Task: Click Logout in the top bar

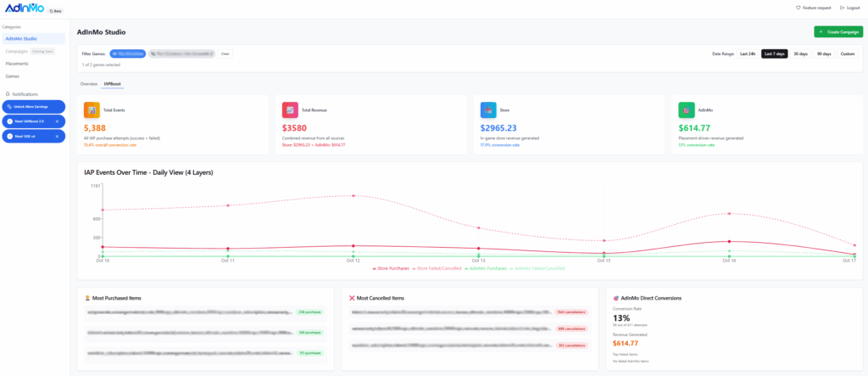Action: [x=849, y=8]
